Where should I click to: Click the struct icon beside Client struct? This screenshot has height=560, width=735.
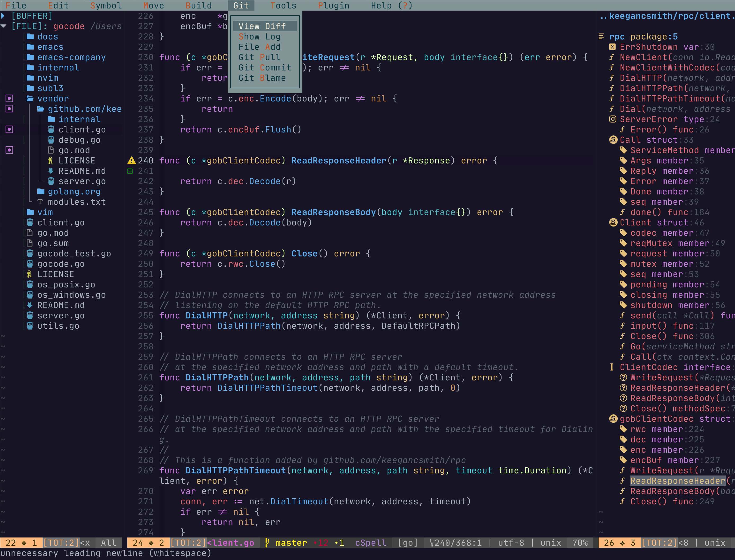click(613, 223)
